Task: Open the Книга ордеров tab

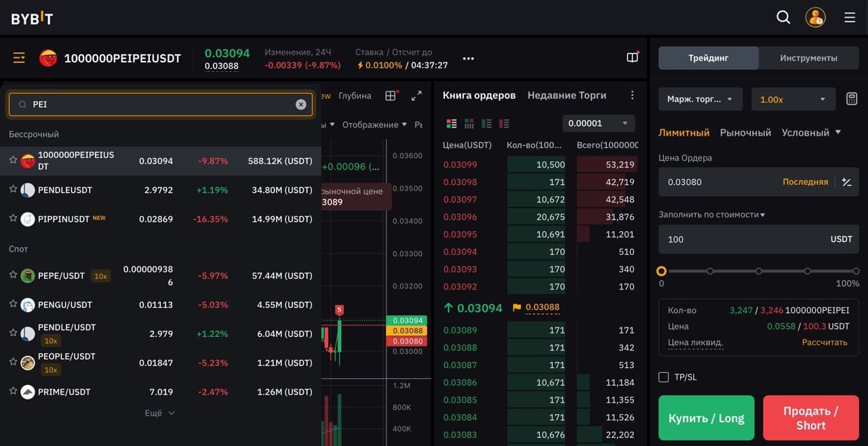Action: coord(479,95)
